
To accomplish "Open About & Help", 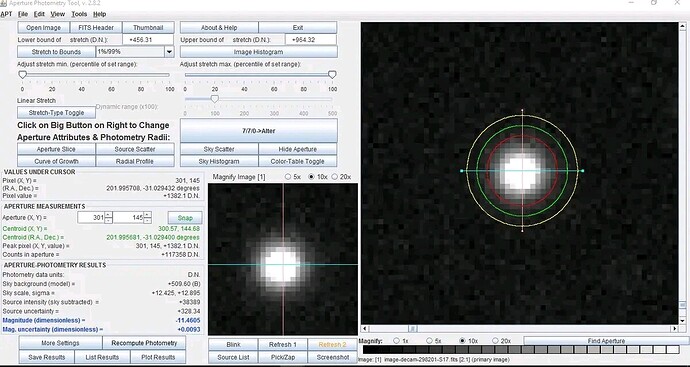I will tap(219, 27).
